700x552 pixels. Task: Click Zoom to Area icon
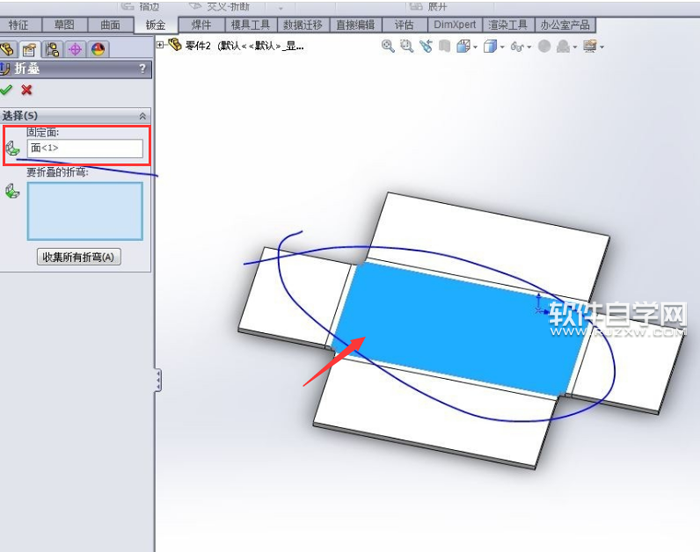406,46
